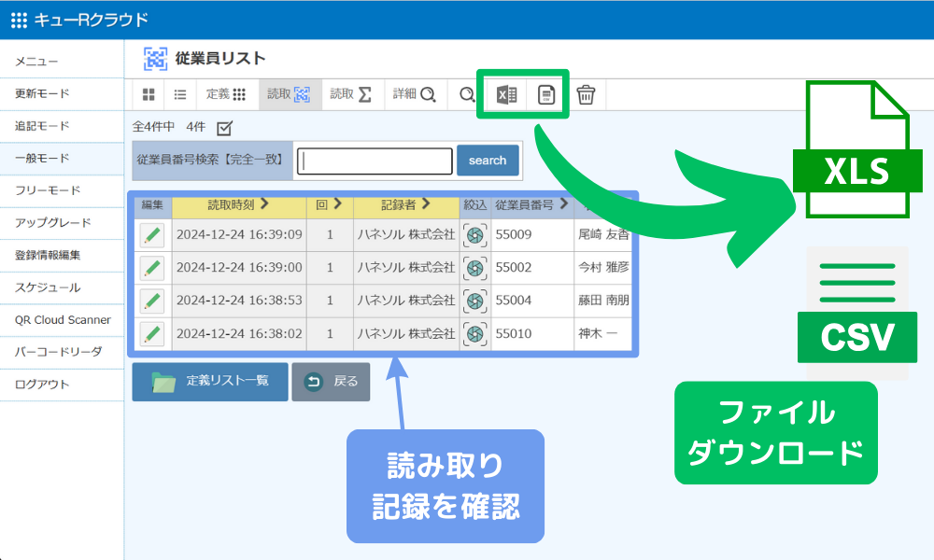Click timestamp 2024-12-24 16:38:02 cell
Screen dimensions: 934x560
(x=239, y=334)
